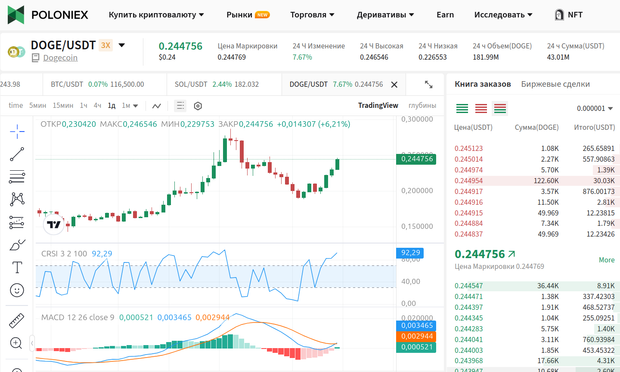Select the Биржевые сделки tab

click(x=555, y=84)
